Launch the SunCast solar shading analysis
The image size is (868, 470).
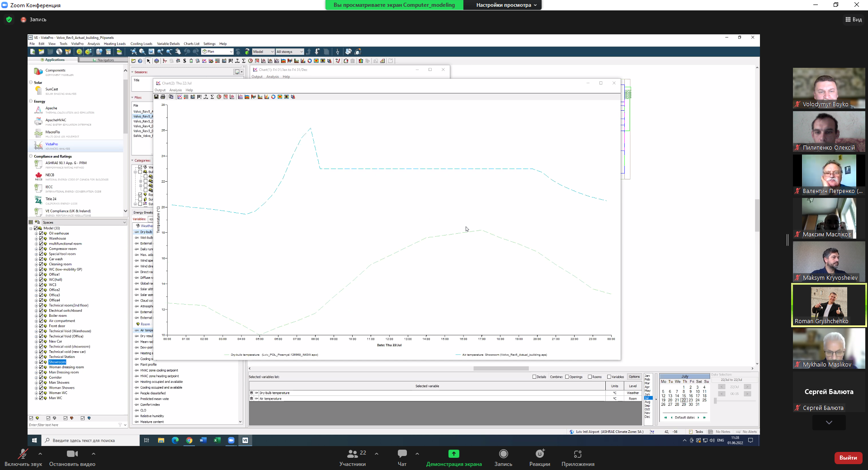pyautogui.click(x=52, y=89)
